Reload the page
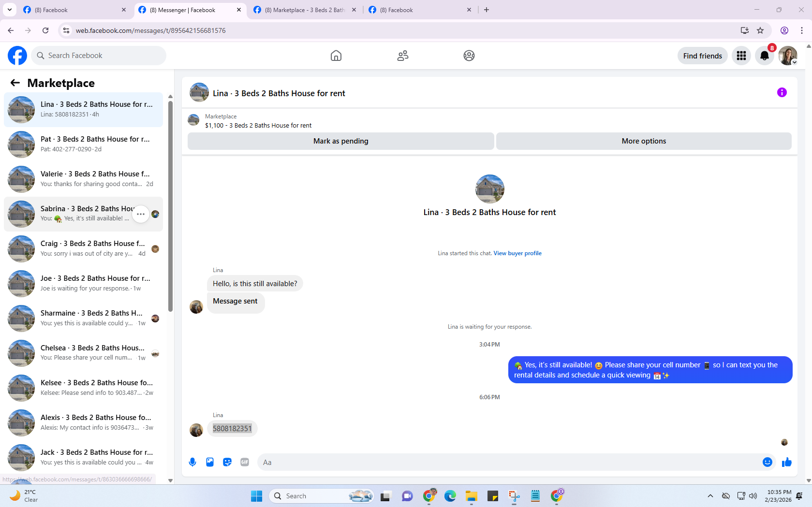812x507 pixels. (x=45, y=30)
